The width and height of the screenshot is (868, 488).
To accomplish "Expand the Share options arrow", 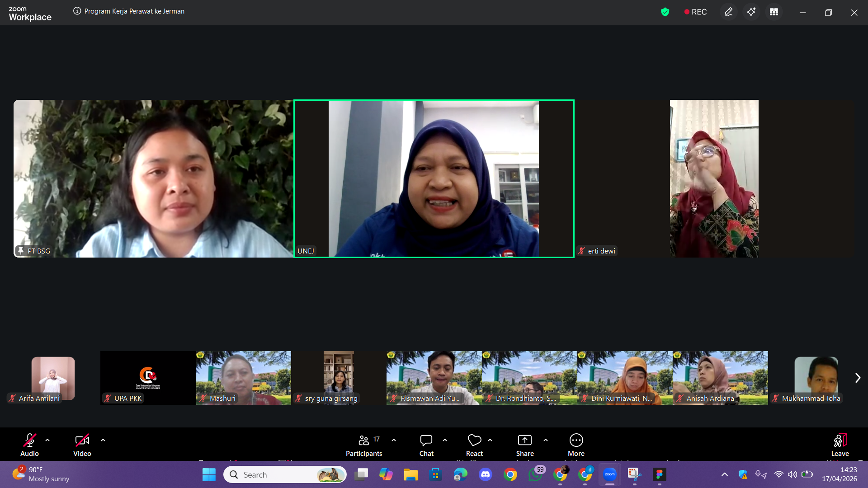I will [546, 440].
